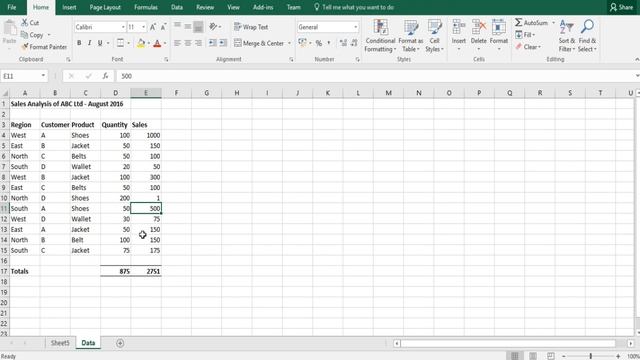Switch to the Data ribbon tab

click(177, 7)
